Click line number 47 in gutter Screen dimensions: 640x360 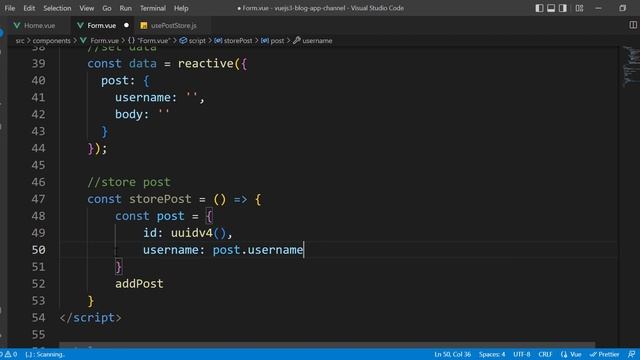(x=38, y=199)
